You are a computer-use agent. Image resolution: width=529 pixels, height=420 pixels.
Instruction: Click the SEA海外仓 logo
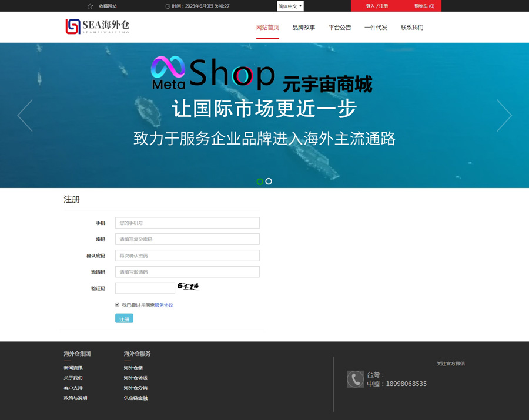click(x=97, y=26)
